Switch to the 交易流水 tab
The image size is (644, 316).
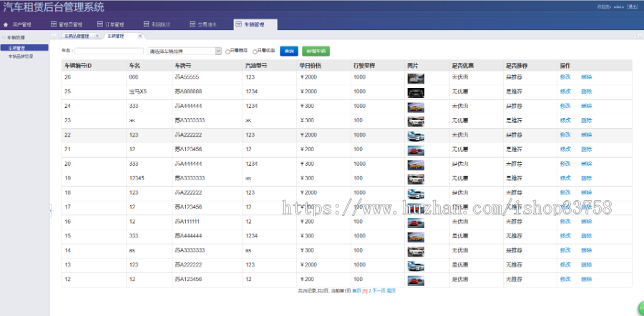click(203, 24)
